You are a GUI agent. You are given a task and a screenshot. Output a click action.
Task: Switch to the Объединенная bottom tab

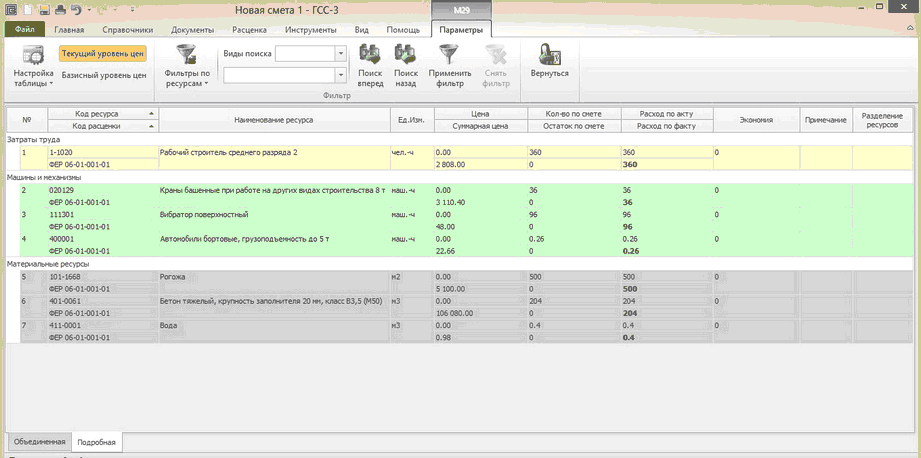40,441
